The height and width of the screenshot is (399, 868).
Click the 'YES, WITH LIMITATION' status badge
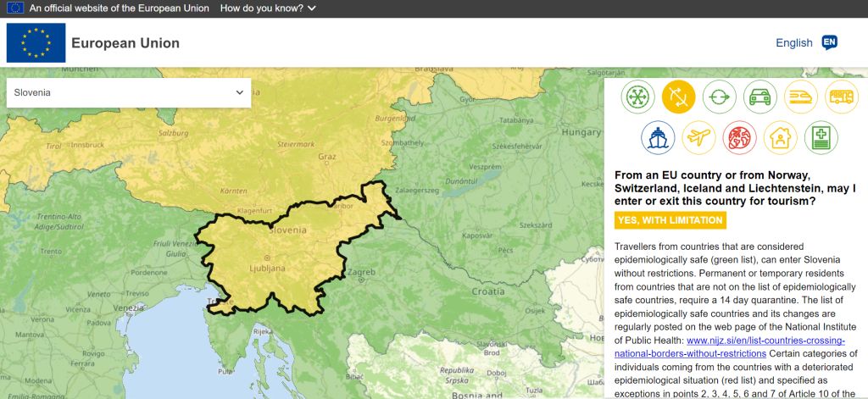coord(670,219)
